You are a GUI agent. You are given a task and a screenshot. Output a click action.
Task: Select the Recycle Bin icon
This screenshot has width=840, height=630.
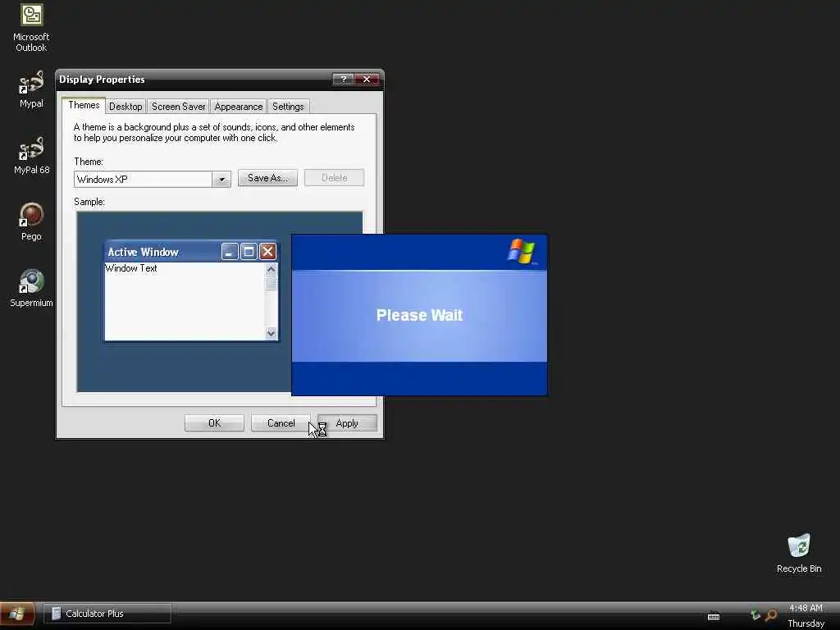[x=799, y=554]
